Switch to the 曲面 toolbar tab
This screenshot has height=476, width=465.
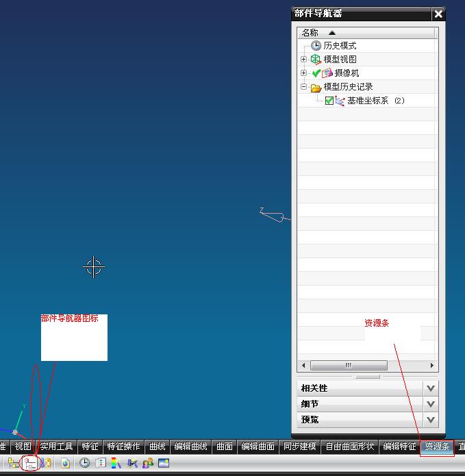pos(225,447)
